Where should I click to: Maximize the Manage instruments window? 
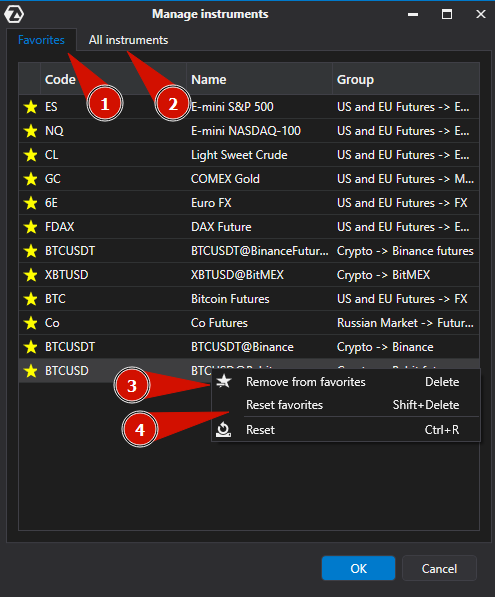(x=447, y=14)
